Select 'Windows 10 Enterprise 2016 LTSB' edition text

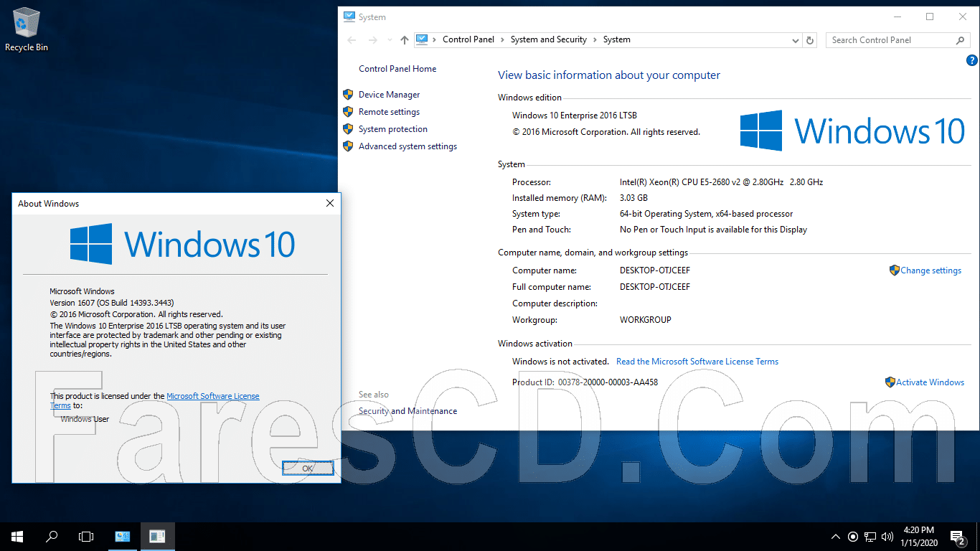(575, 116)
